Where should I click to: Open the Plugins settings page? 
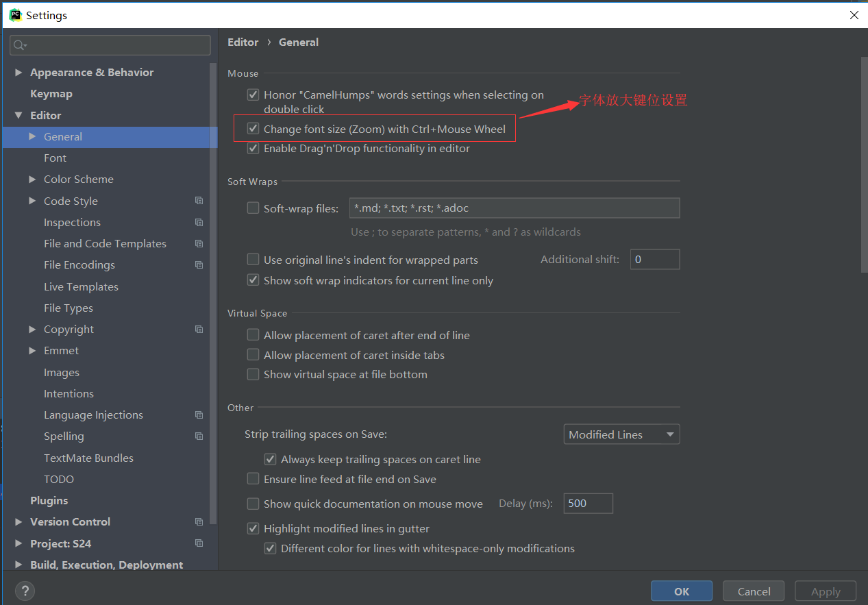49,500
